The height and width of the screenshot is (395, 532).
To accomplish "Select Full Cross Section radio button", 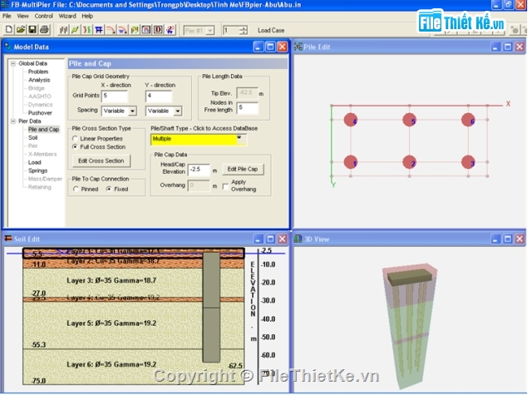I will coord(75,146).
